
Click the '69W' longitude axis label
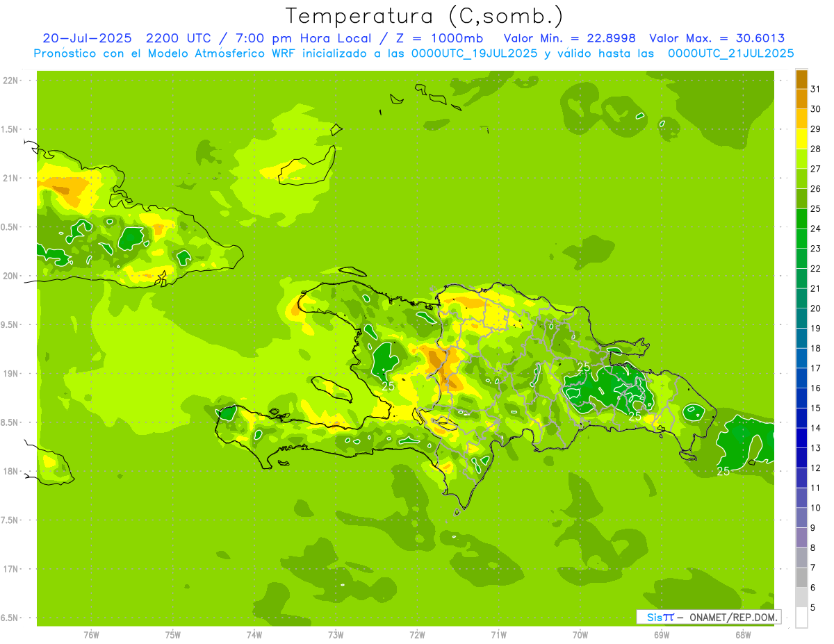click(662, 635)
